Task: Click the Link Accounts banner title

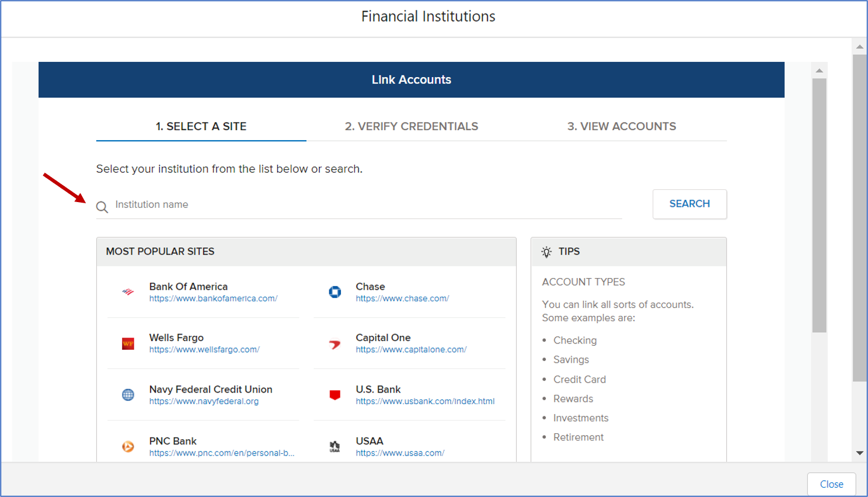Action: coord(412,80)
